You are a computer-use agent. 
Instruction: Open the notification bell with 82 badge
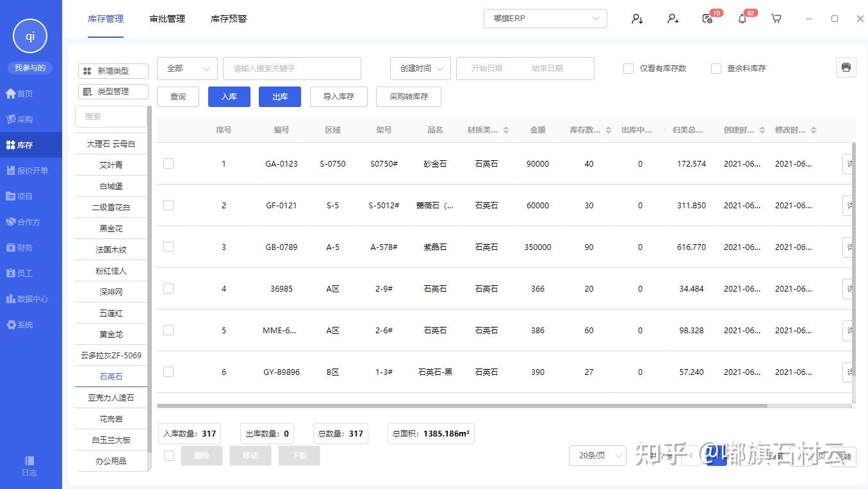742,19
